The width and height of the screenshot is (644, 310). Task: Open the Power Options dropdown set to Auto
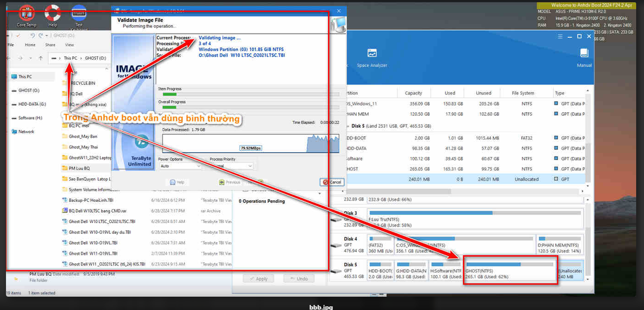(x=180, y=166)
